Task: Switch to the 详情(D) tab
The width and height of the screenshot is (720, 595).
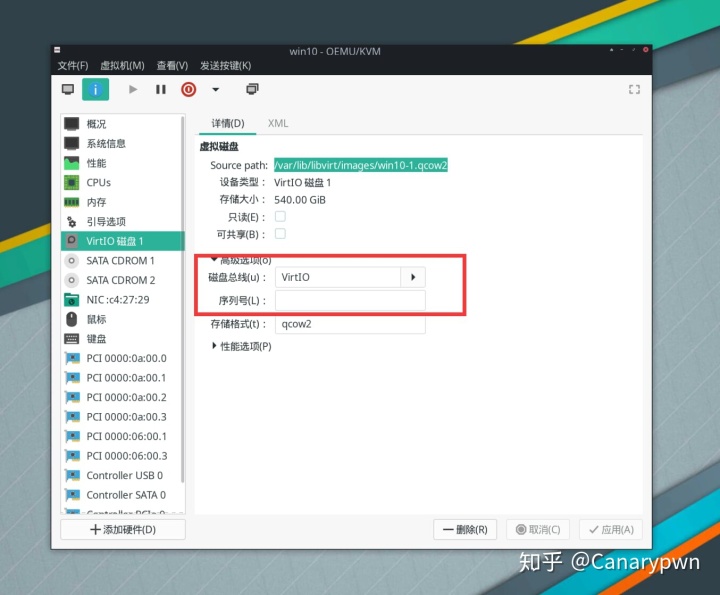Action: pos(228,123)
